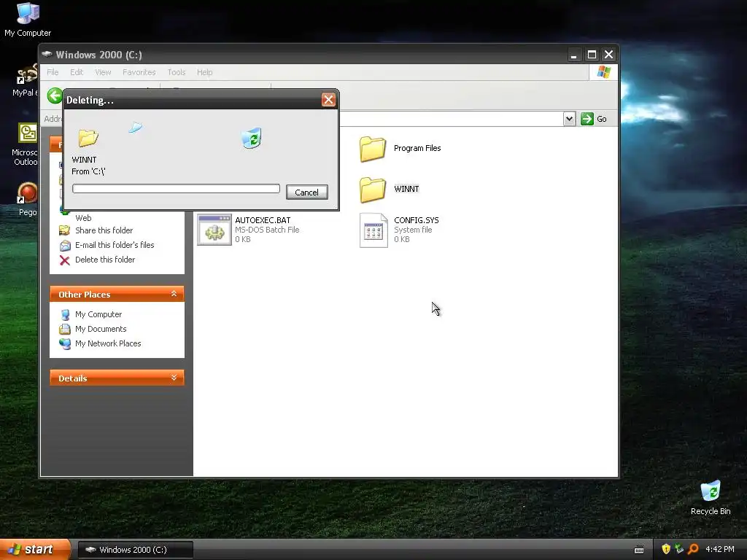Image resolution: width=747 pixels, height=560 pixels.
Task: Click the Start button
Action: click(x=35, y=549)
